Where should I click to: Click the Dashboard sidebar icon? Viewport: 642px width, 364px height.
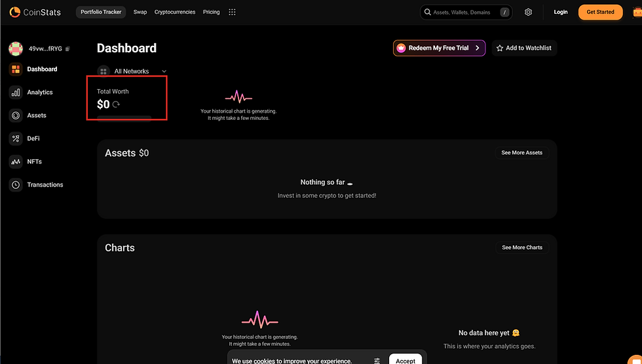coord(16,69)
